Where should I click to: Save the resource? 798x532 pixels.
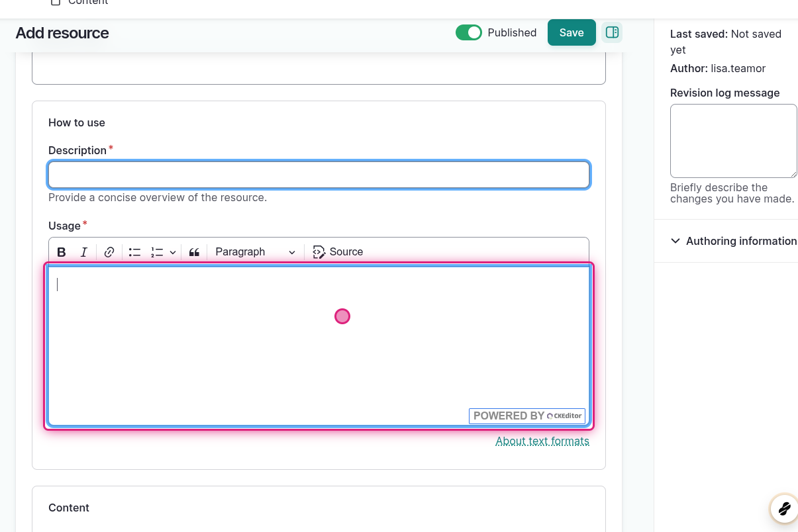coord(572,32)
